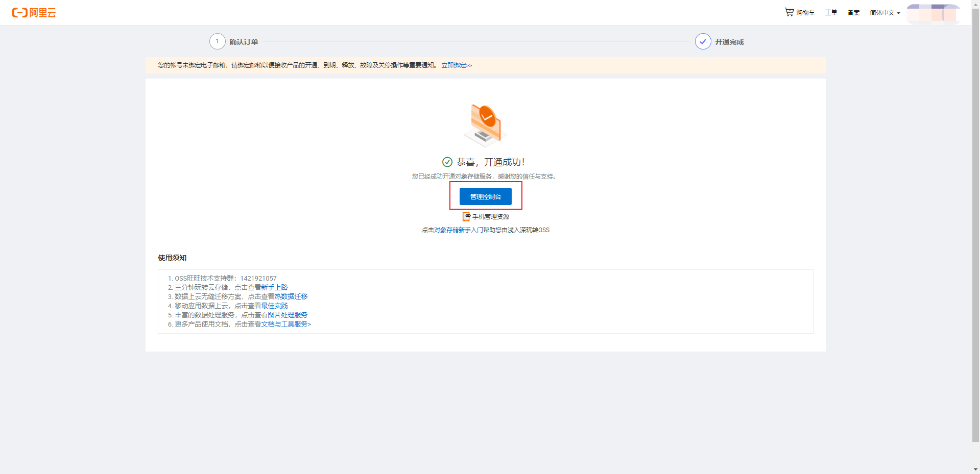
Task: Click the completed step checkmark for 开通完成
Action: [x=703, y=41]
